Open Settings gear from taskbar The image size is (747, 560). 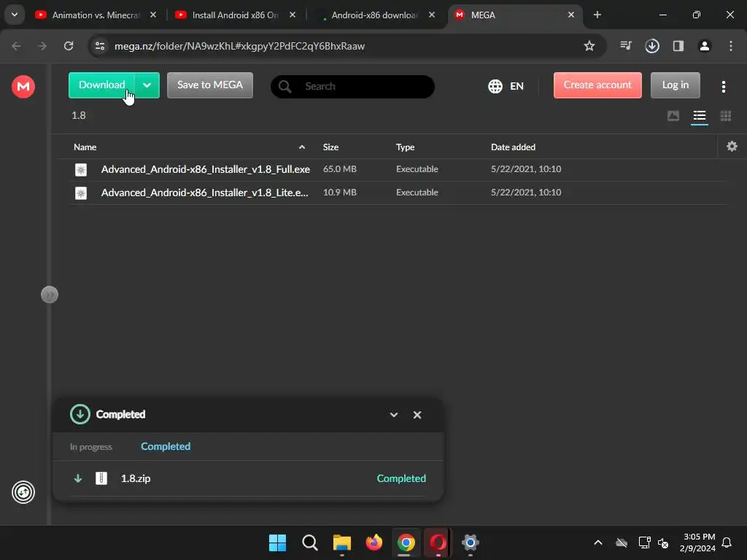pos(471,542)
